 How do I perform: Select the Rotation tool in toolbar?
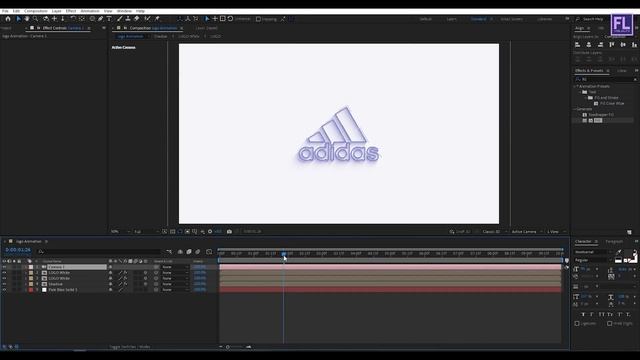click(73, 19)
